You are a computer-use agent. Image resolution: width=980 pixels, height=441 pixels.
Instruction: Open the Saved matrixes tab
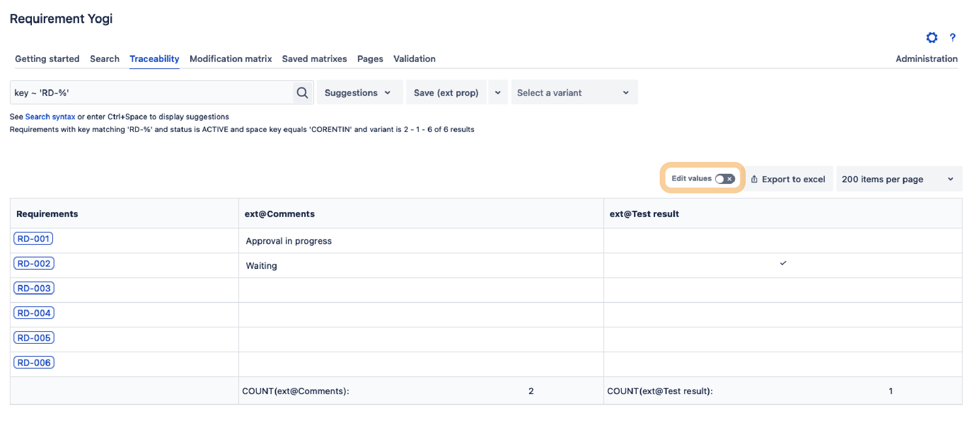pos(314,58)
